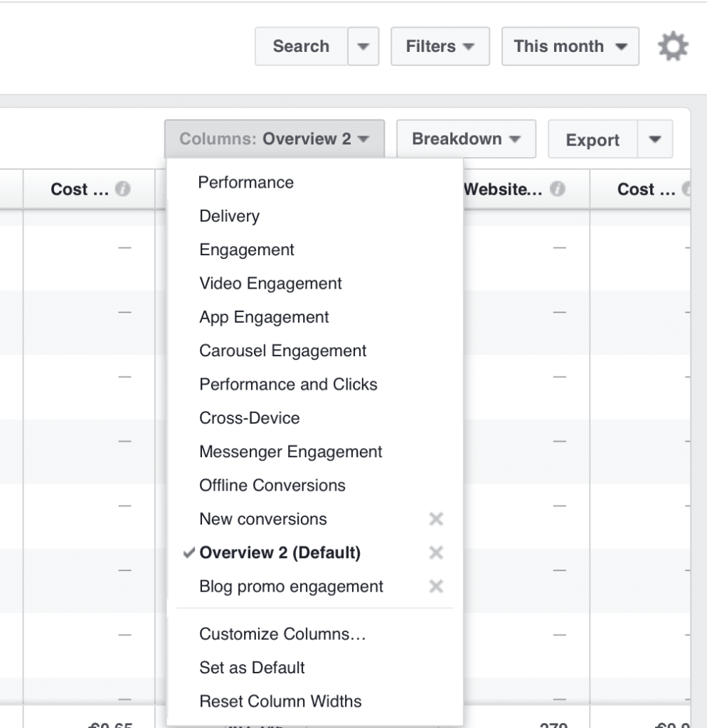The width and height of the screenshot is (707, 728).
Task: Delete the New conversions preset with X
Action: tap(437, 520)
